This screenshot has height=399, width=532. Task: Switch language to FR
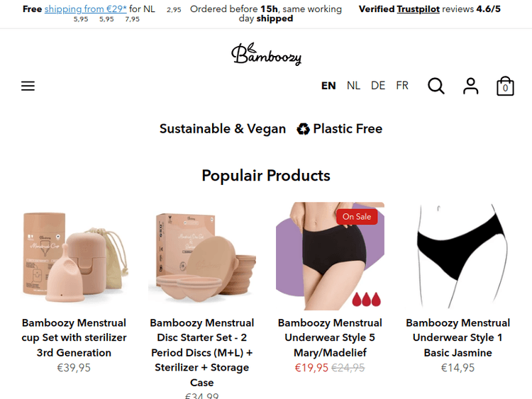click(x=402, y=86)
